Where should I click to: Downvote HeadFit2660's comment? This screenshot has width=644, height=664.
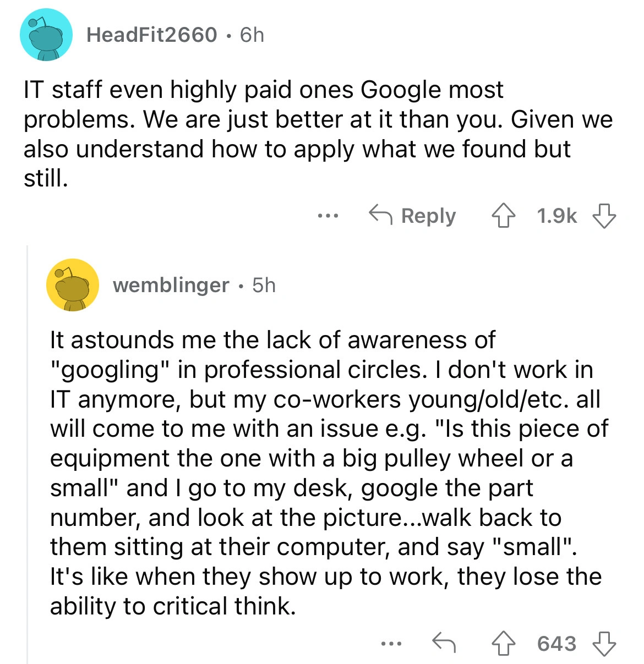603,216
